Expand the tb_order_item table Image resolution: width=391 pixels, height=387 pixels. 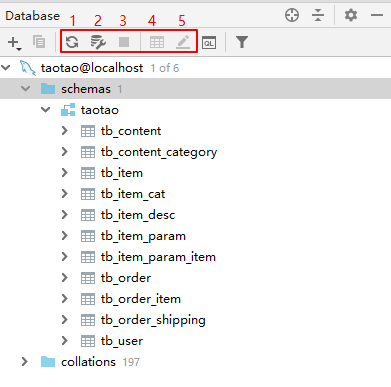pyautogui.click(x=65, y=299)
